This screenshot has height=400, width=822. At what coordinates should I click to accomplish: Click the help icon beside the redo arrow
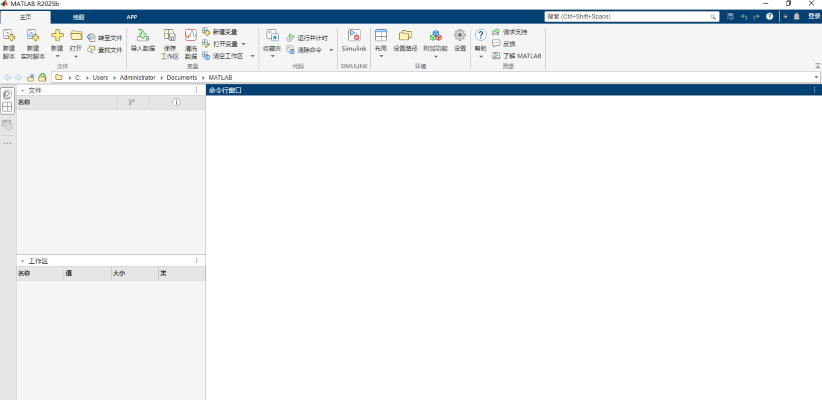770,17
